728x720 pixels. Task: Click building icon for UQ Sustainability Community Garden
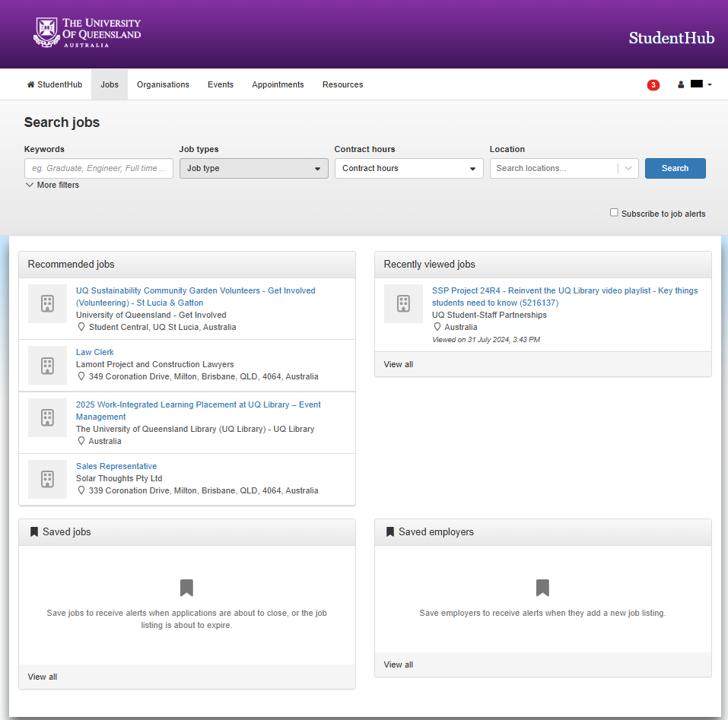click(x=47, y=303)
